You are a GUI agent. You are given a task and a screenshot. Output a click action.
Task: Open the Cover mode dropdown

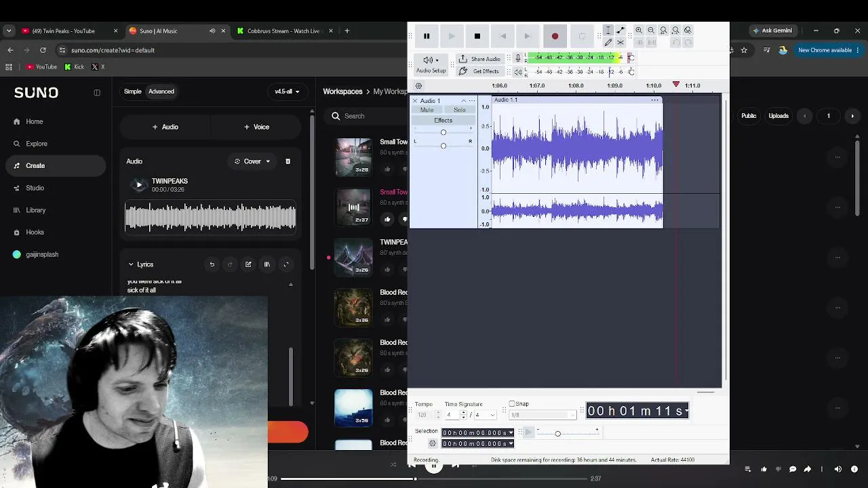click(252, 161)
